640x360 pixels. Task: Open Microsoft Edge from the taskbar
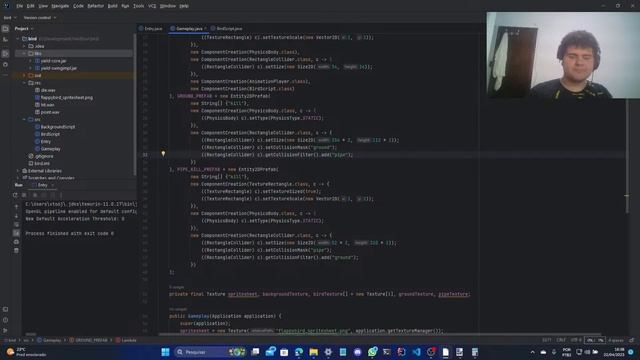(x=299, y=352)
